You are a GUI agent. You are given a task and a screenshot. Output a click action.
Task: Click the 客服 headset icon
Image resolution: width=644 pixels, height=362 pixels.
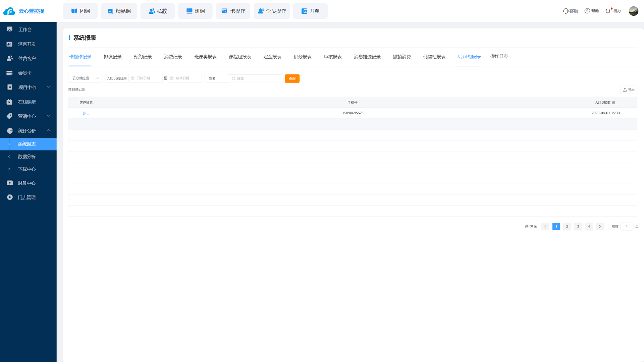coord(566,11)
